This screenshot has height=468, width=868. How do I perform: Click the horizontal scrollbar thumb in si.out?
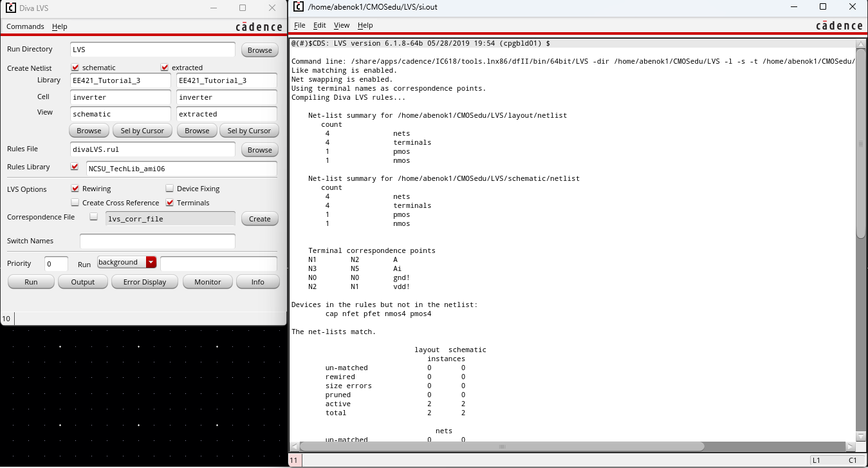click(503, 446)
